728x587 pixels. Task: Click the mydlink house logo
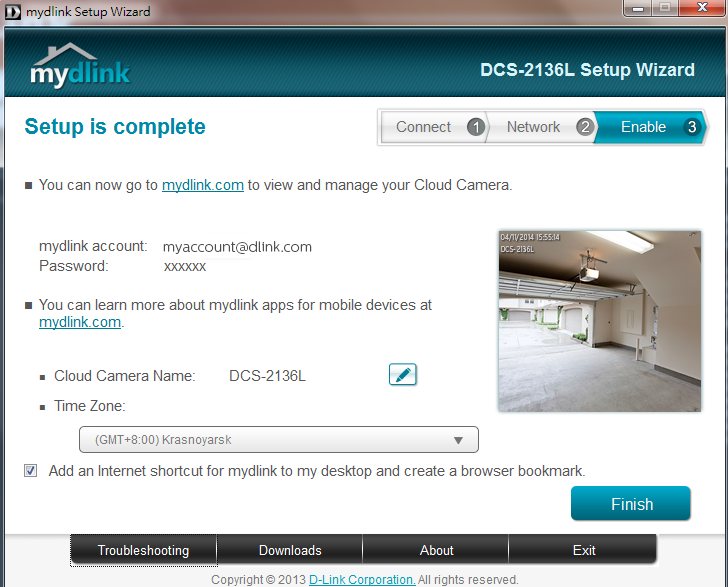point(80,65)
